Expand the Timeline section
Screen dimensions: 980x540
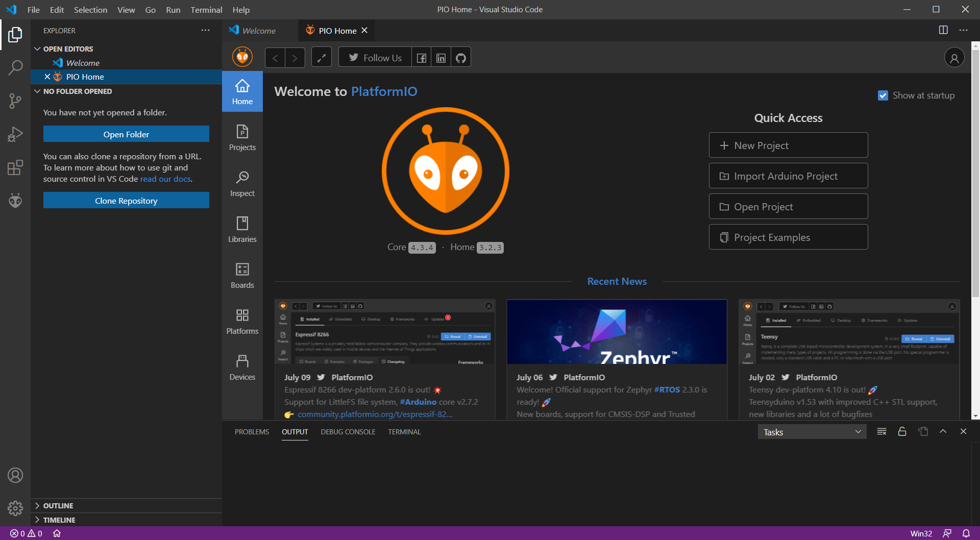point(126,520)
